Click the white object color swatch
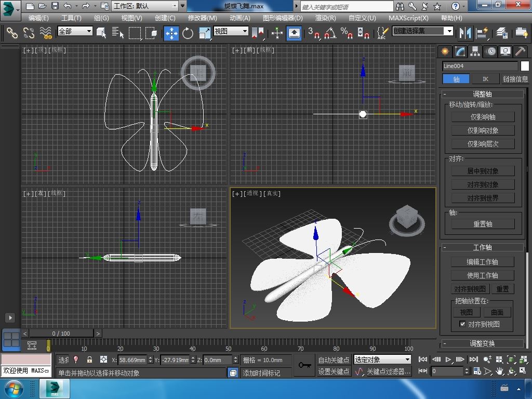This screenshot has width=532, height=399. (525, 66)
